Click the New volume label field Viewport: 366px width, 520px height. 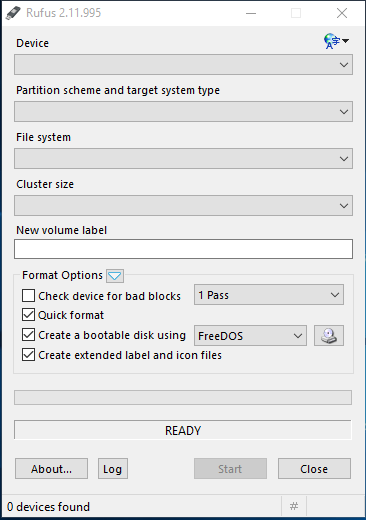(x=183, y=249)
